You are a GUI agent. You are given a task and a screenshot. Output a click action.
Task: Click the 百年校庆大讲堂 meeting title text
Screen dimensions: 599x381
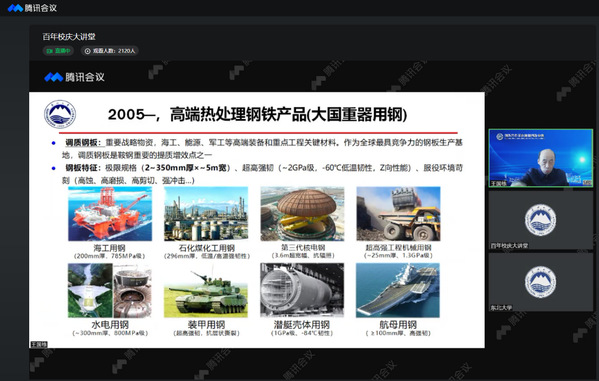point(69,37)
